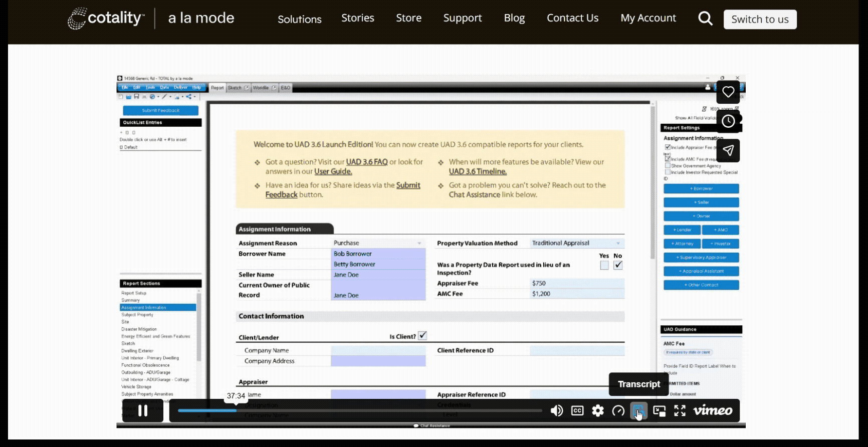
Task: Open the video settings gear
Action: 598,411
